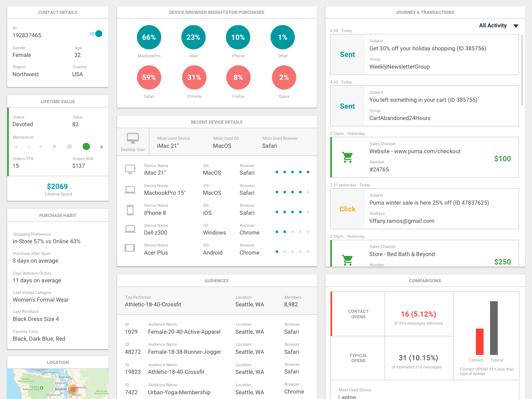Click the iMac 21" monitor icon
Image resolution: width=532 pixels, height=399 pixels.
(130, 169)
